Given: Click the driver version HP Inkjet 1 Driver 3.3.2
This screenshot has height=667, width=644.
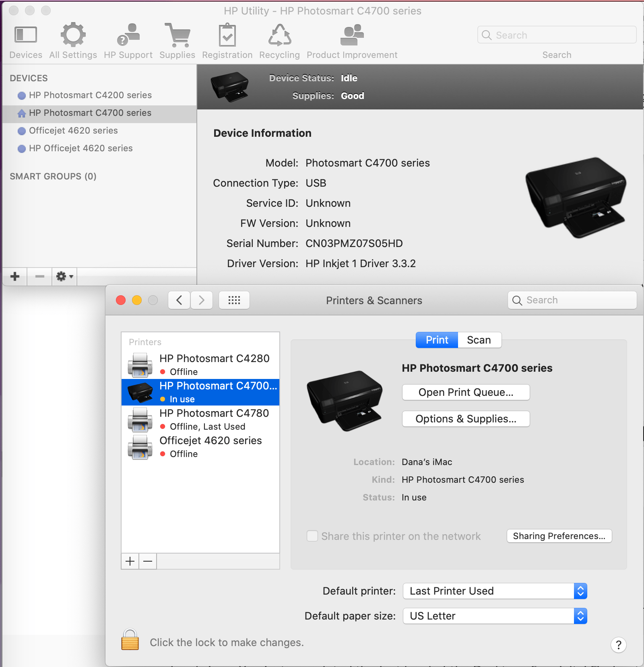Looking at the screenshot, I should 361,264.
